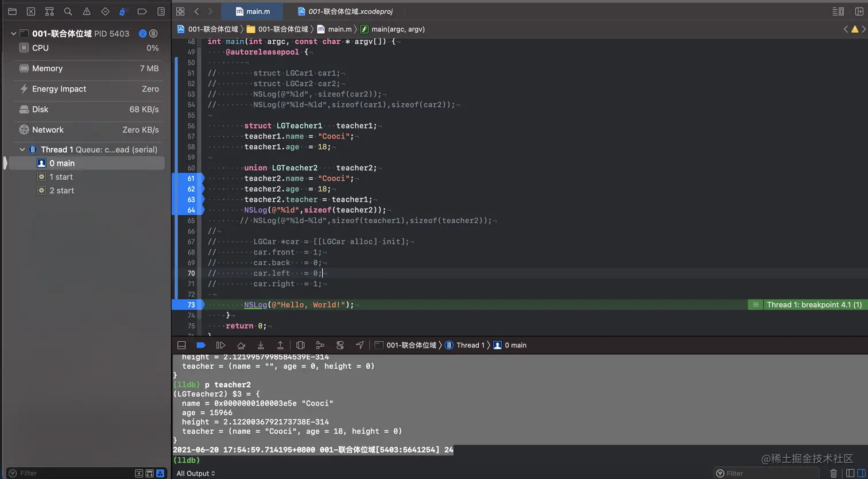Open the 0 main frame debug bar menu
The height and width of the screenshot is (479, 868).
pyautogui.click(x=510, y=345)
